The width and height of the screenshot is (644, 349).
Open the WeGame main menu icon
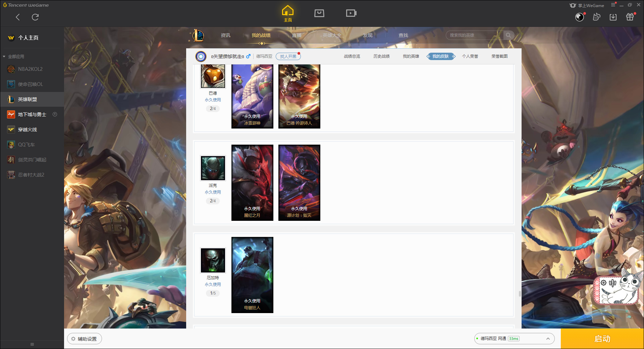(x=613, y=5)
